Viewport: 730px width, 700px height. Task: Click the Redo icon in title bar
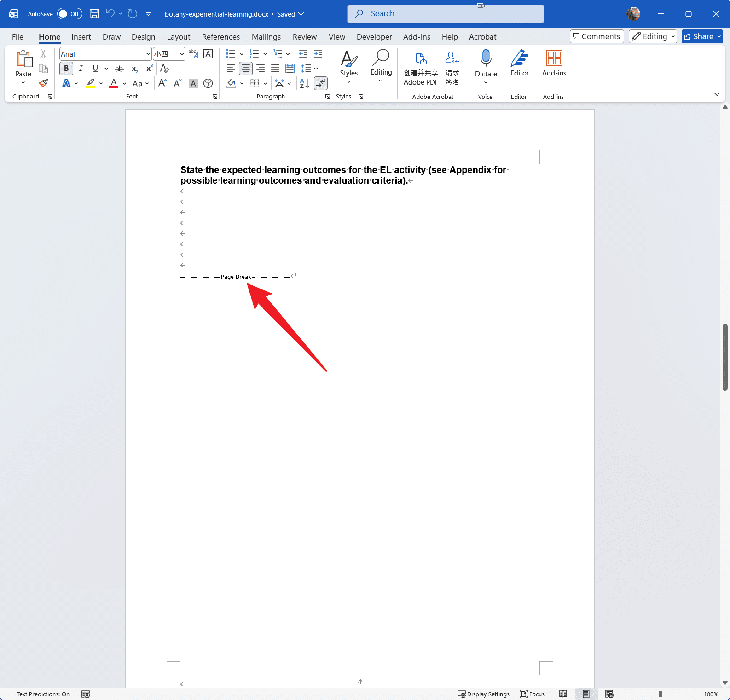tap(133, 14)
